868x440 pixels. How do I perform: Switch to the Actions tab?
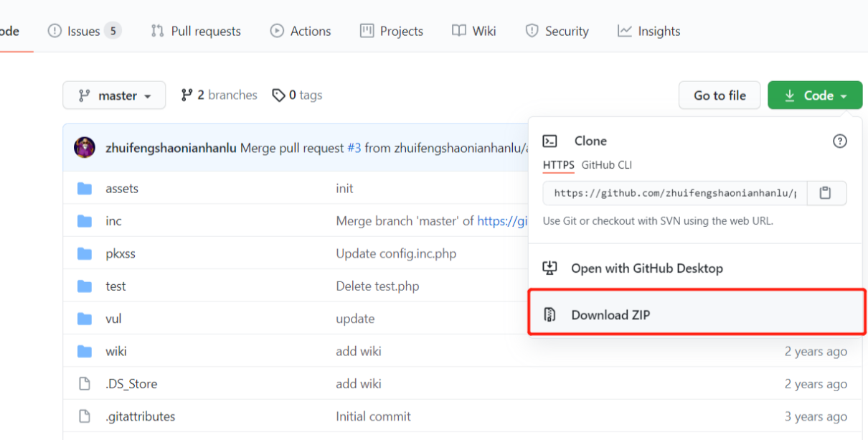[301, 31]
